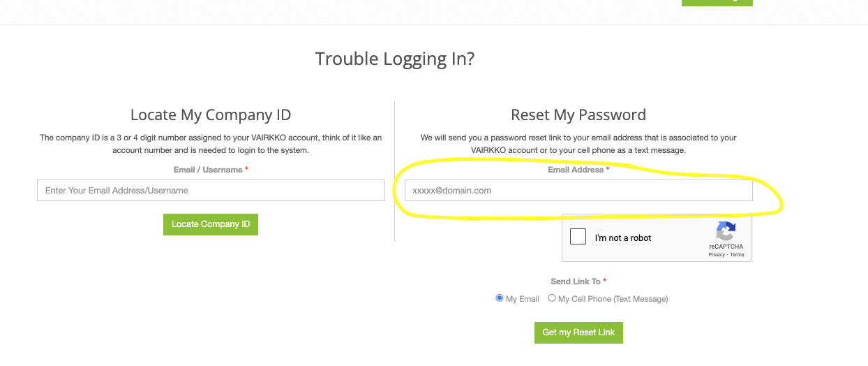
Task: Focus the Email Address/Username input field
Action: pyautogui.click(x=211, y=190)
